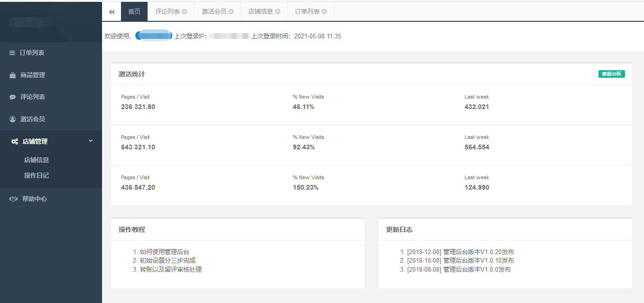Click the speech bubble icon for 评论列表

click(x=13, y=97)
